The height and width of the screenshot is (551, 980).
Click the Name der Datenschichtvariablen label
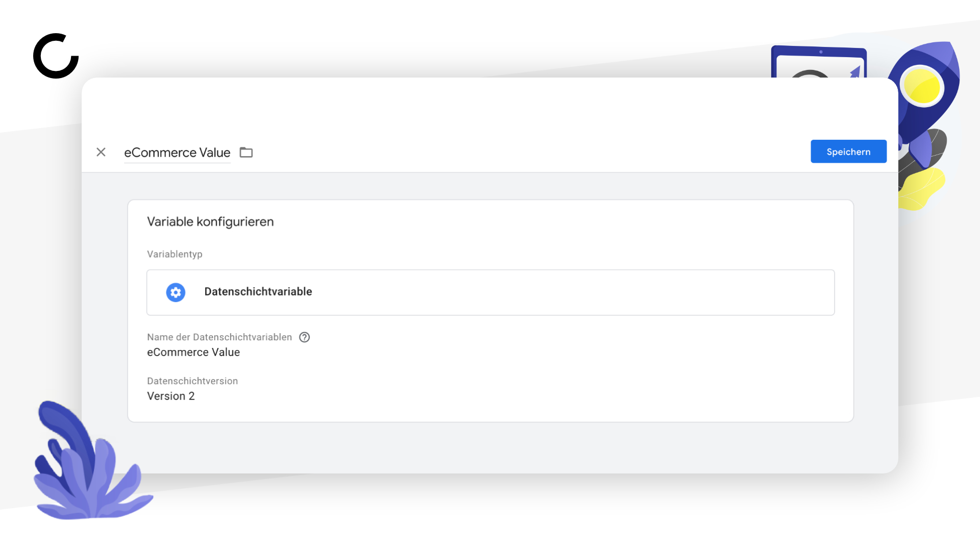[x=219, y=337]
